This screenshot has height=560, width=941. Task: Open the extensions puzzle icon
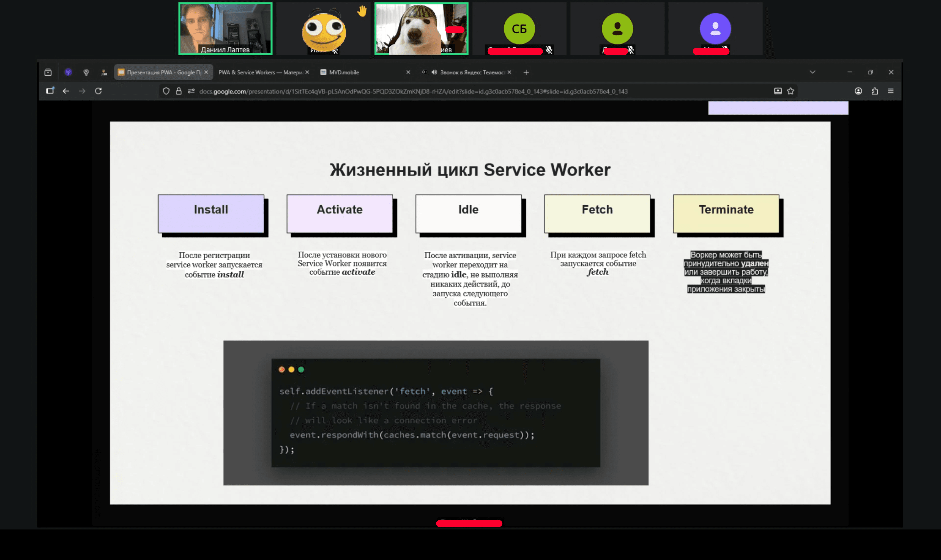(x=875, y=91)
